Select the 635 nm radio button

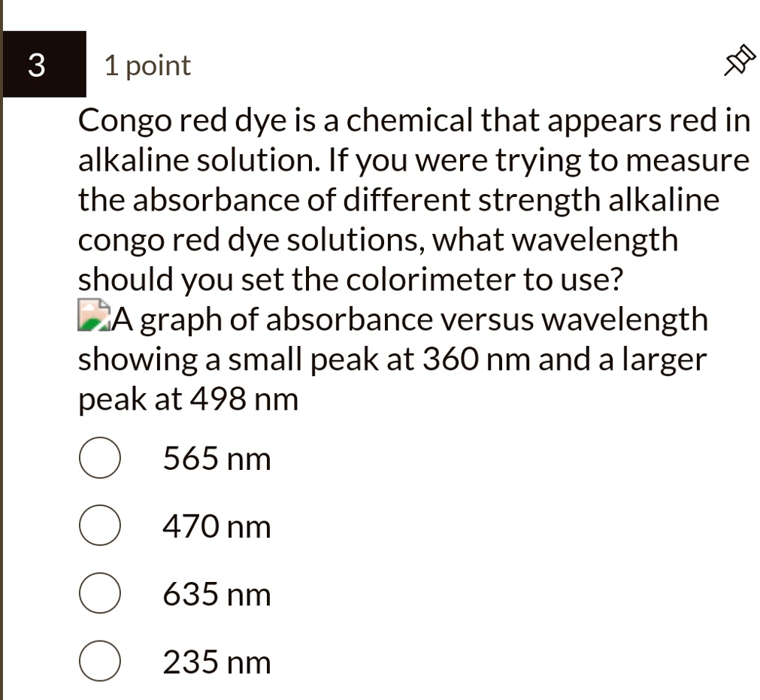(99, 592)
